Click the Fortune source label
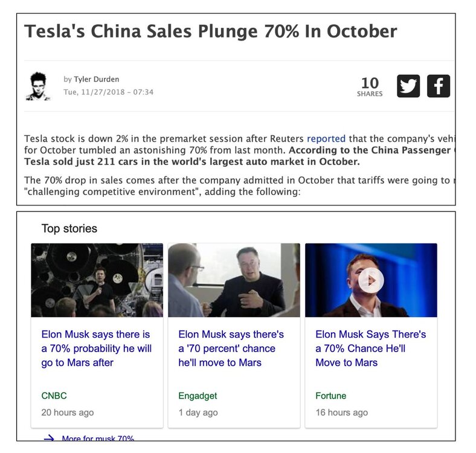Screen dimensions: 476x453 331,396
